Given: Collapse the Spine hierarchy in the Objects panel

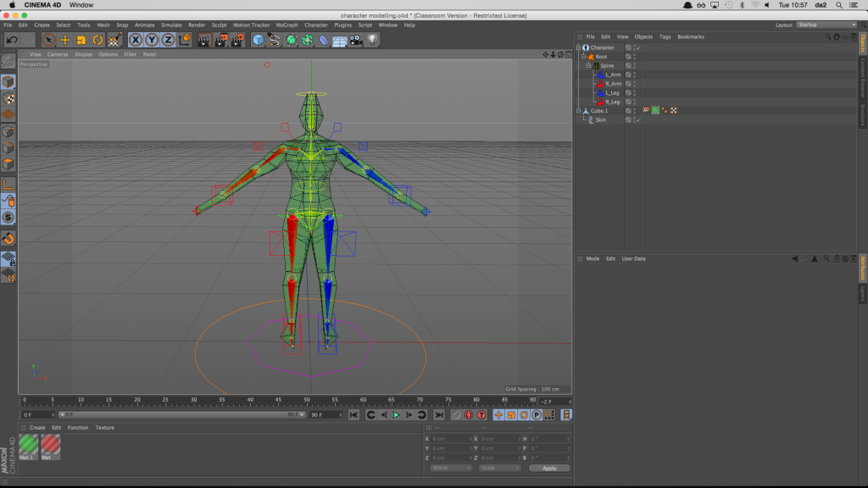Looking at the screenshot, I should click(x=588, y=65).
